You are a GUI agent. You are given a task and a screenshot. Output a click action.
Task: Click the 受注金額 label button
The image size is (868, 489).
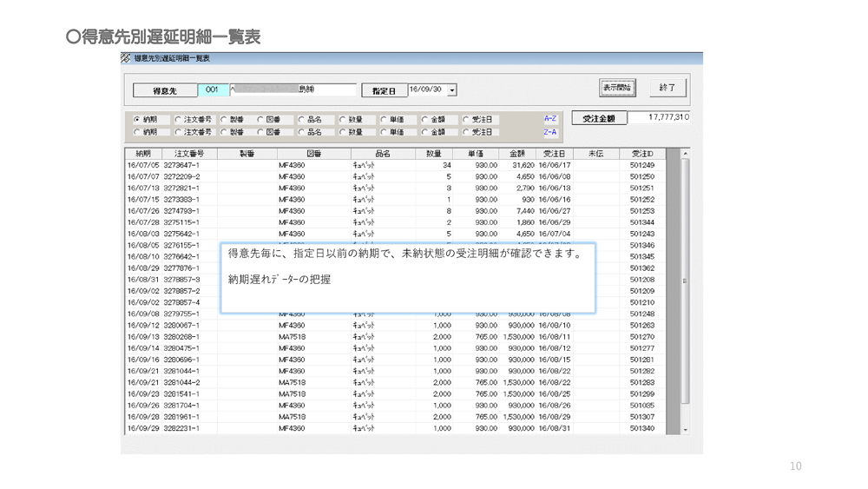coord(599,118)
